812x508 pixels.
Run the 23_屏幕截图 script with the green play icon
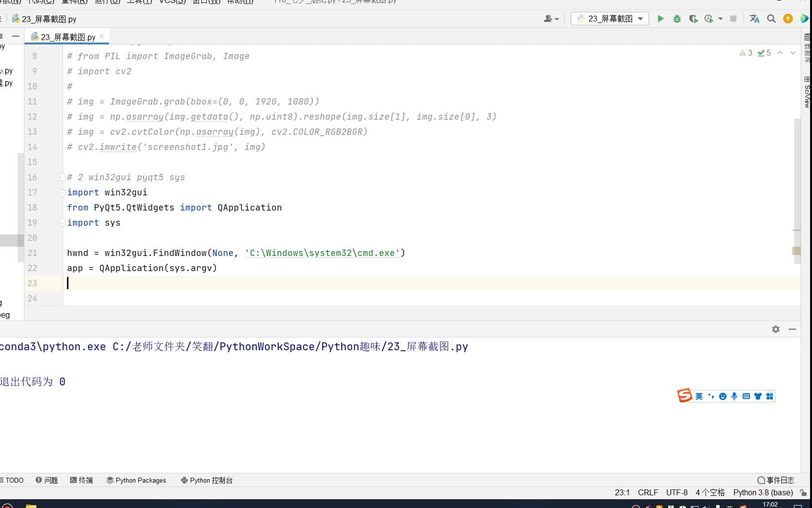[660, 19]
